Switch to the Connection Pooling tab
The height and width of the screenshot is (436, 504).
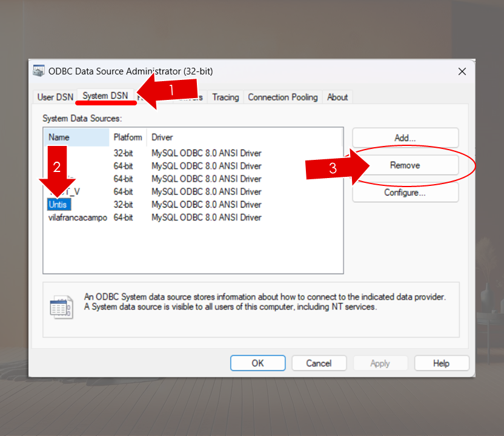coord(282,97)
